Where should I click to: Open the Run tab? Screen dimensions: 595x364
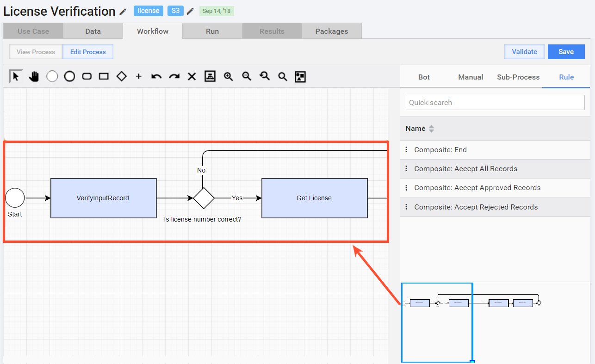click(212, 31)
